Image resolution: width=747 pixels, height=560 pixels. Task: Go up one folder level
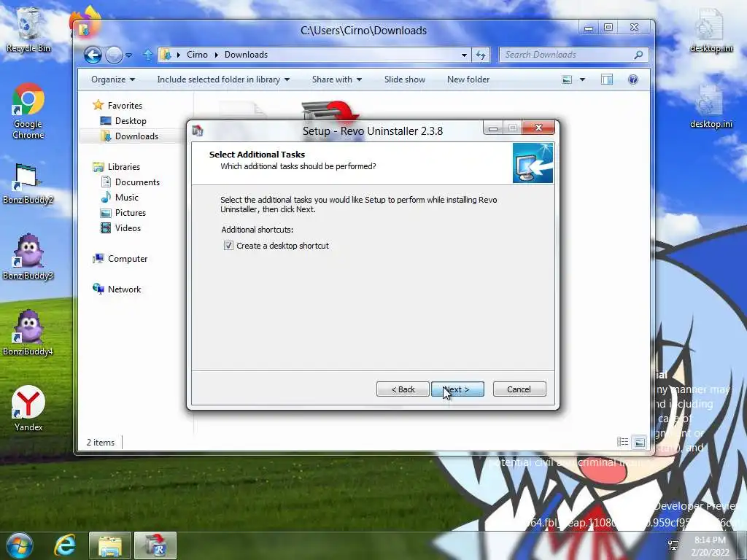(147, 55)
